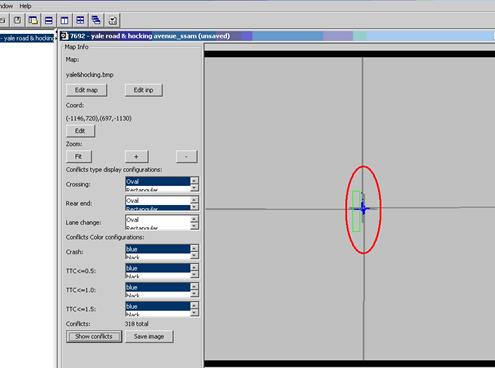Click up arrow of Rear end list

tap(194, 200)
